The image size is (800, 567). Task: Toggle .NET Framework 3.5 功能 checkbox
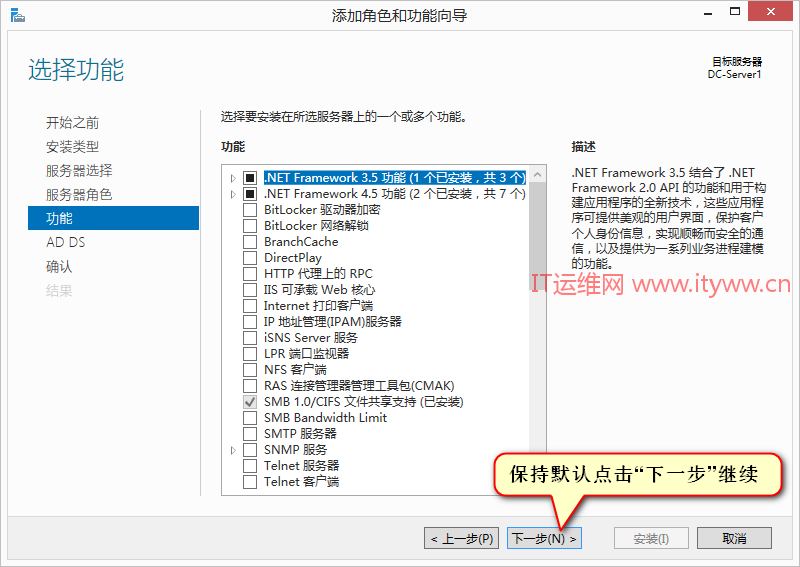click(250, 178)
